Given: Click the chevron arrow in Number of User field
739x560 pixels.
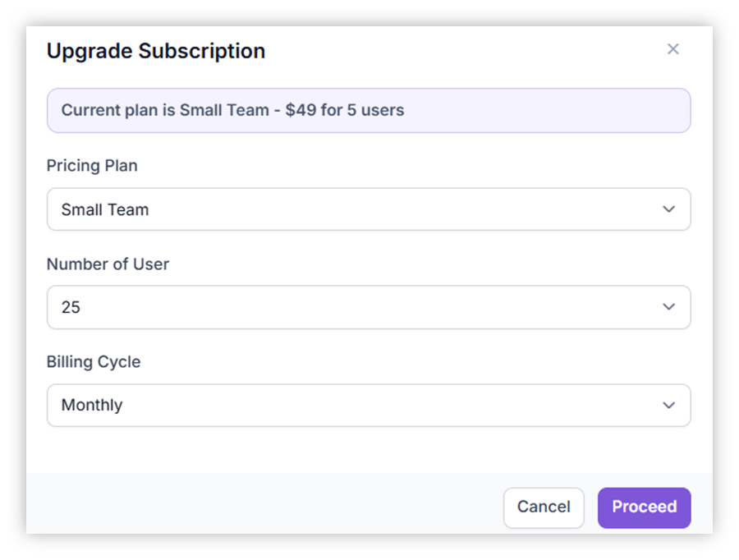Looking at the screenshot, I should tap(668, 307).
